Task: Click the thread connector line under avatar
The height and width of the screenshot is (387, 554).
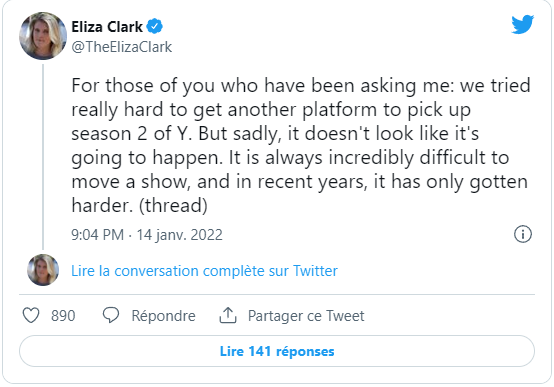Action: pyautogui.click(x=43, y=157)
